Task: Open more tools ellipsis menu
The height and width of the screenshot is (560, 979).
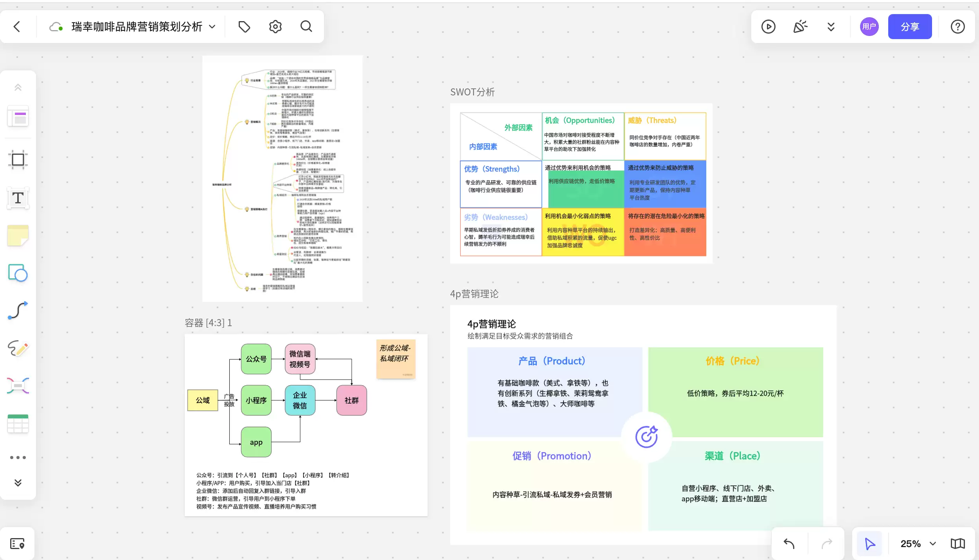Action: [x=18, y=457]
